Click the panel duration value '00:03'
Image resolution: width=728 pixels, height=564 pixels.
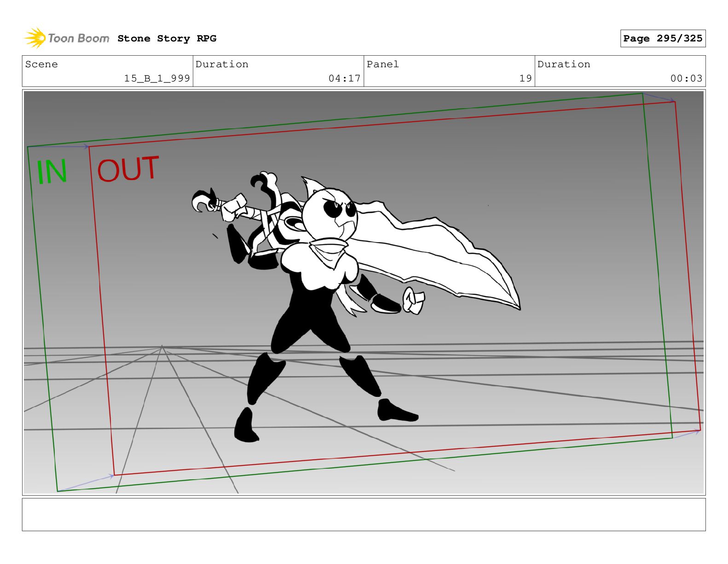[686, 78]
